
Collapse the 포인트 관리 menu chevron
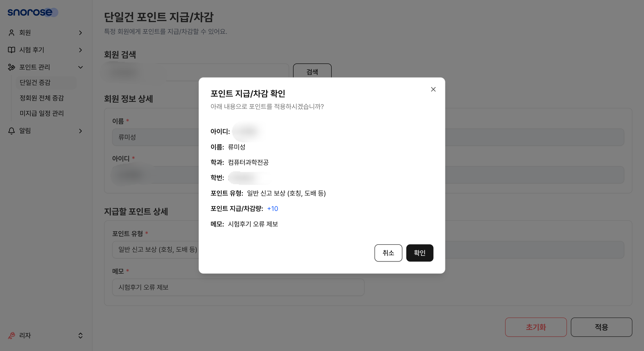[x=80, y=67]
